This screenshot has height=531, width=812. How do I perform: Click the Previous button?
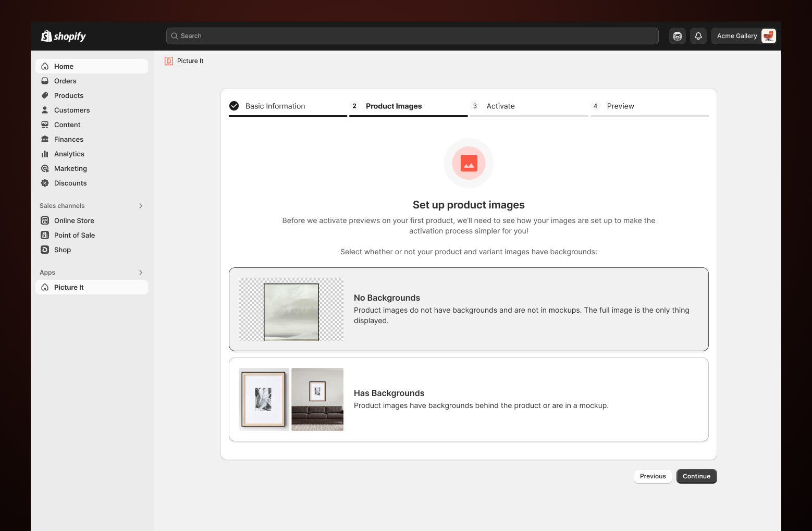[x=653, y=476]
